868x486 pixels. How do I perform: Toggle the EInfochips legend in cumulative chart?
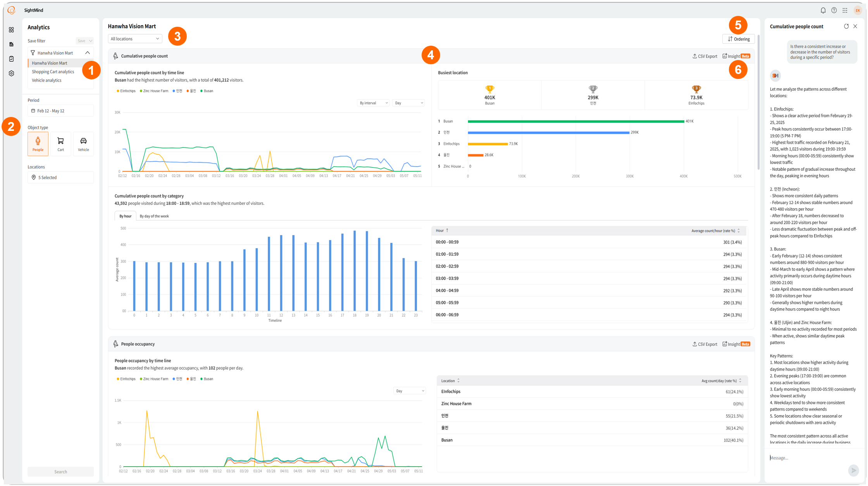126,91
